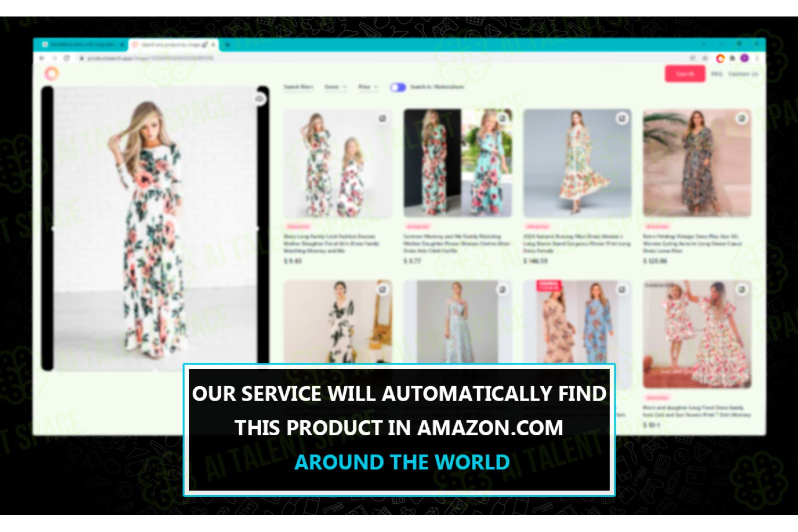Click the price under the teal floral dresses card
The height and width of the screenshot is (532, 798).
tap(412, 261)
